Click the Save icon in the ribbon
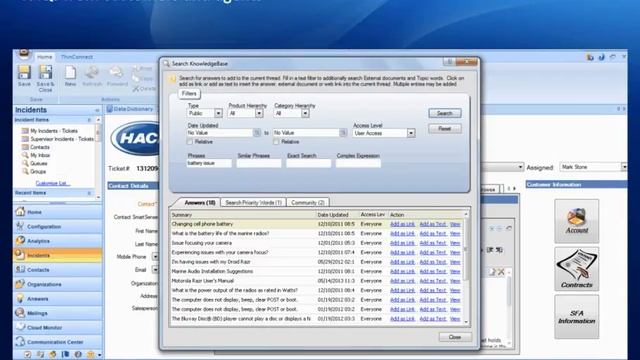The width and height of the screenshot is (640, 360). click(x=24, y=76)
